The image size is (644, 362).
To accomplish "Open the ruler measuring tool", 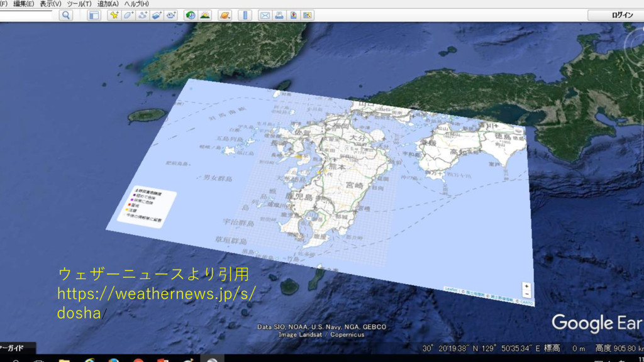I will [245, 16].
